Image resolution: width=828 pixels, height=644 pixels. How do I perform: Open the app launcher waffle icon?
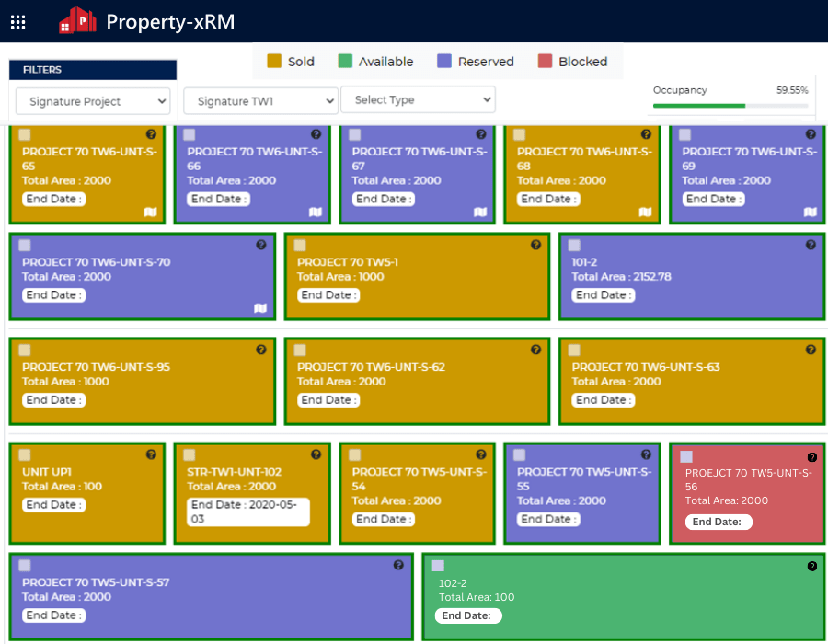pos(17,22)
